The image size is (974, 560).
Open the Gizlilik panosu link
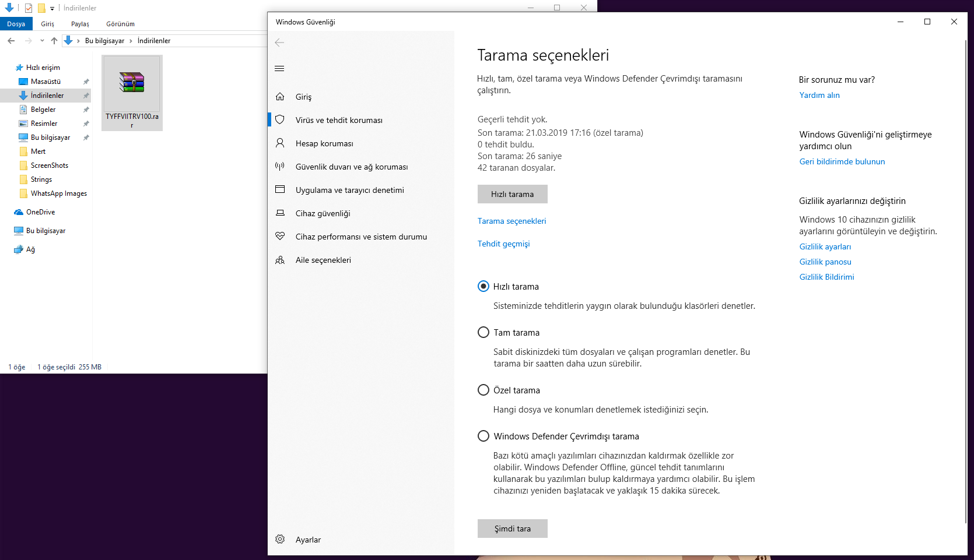point(825,262)
